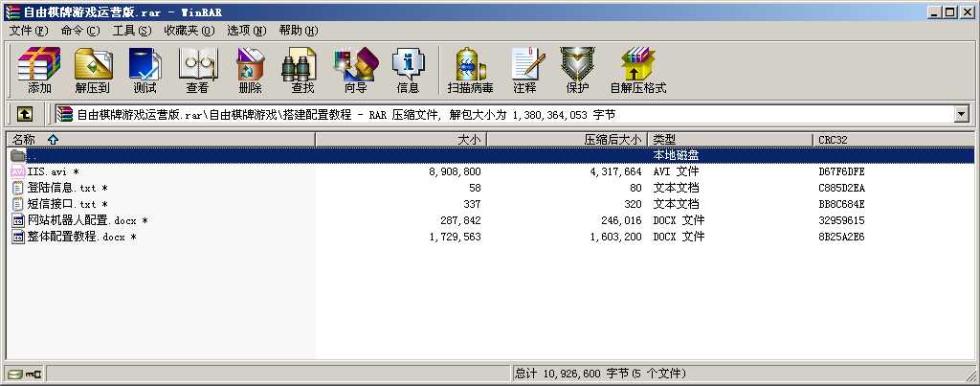Open the 选项(N) menu
The image size is (980, 386).
[x=246, y=30]
